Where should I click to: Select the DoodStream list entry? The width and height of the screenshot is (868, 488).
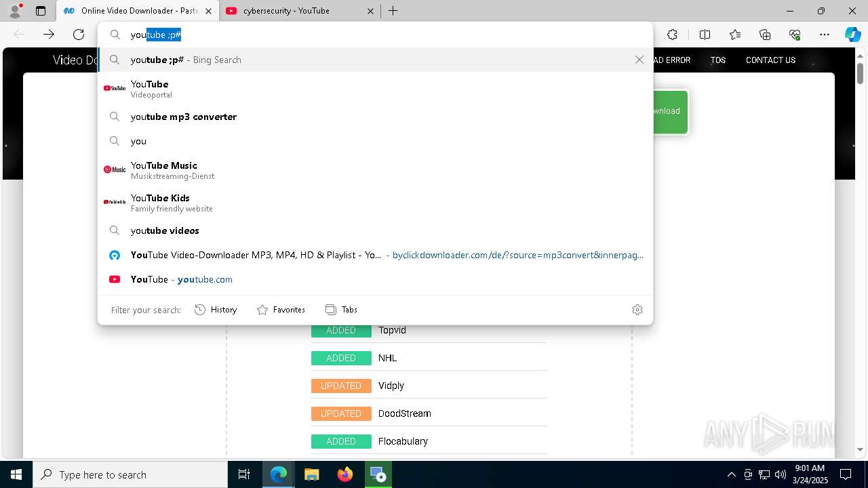pos(405,413)
